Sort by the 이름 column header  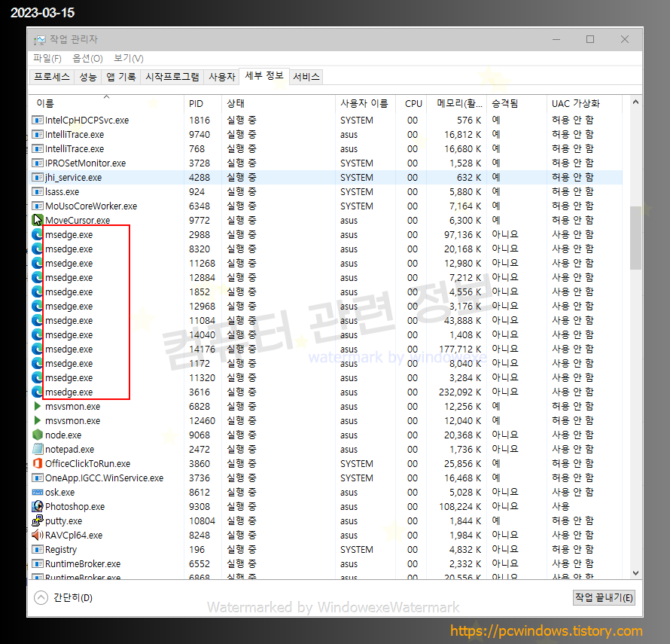click(x=107, y=103)
